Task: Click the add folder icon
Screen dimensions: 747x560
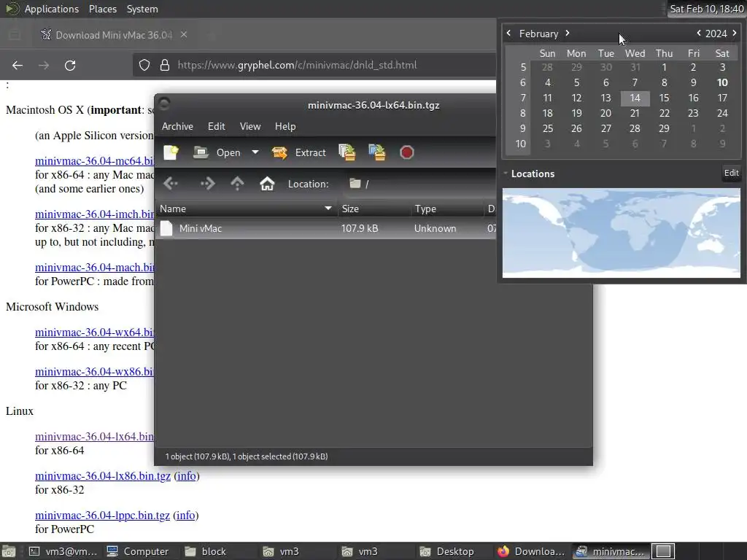Action: 377,152
